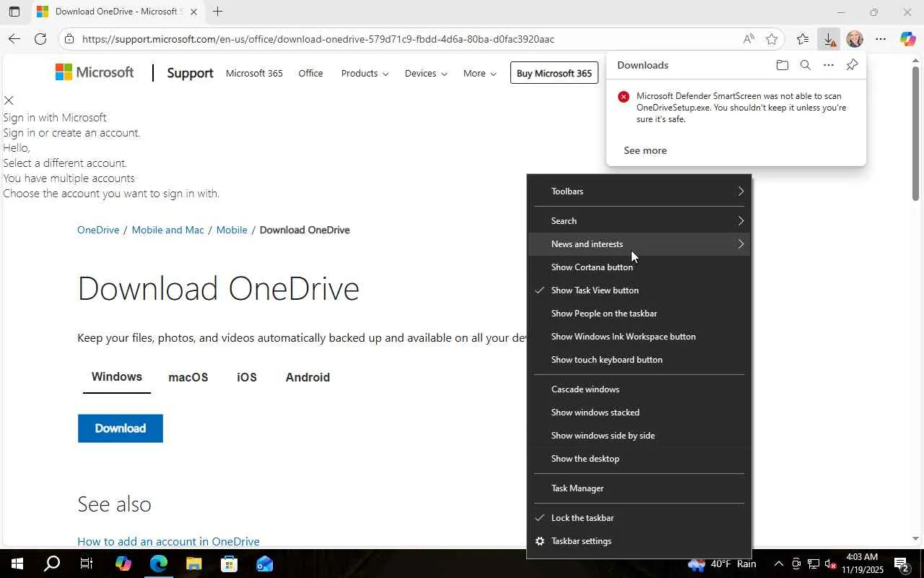View site information lock icon
The image size is (924, 578).
click(69, 39)
